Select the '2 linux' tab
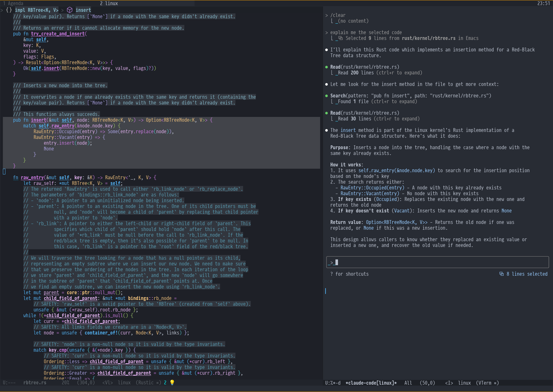 [x=109, y=3]
